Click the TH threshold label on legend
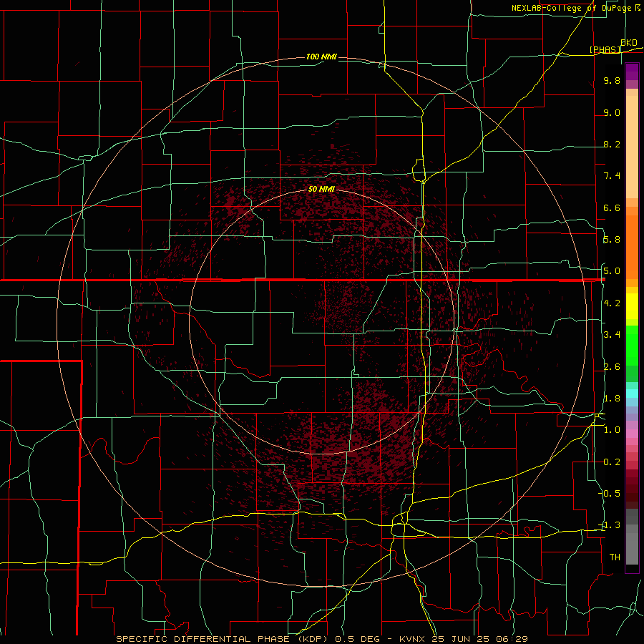Screen dimensions: 644x644 (x=615, y=557)
